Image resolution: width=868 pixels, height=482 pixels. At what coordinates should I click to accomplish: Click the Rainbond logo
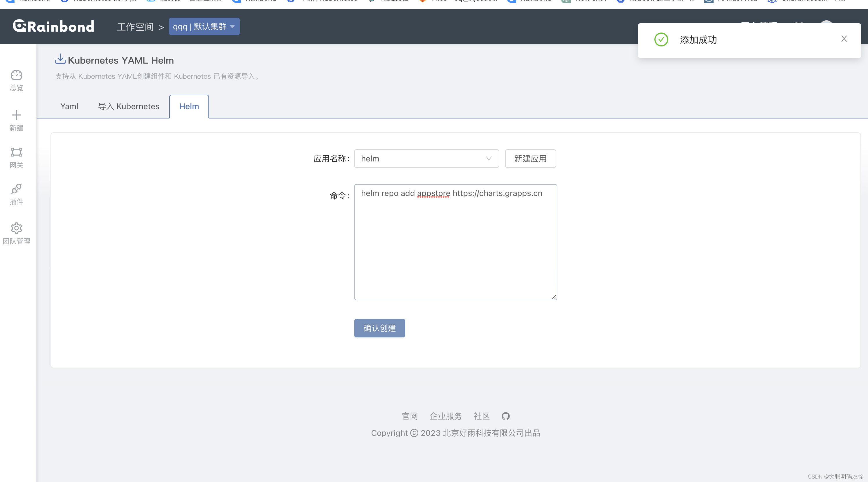(54, 26)
